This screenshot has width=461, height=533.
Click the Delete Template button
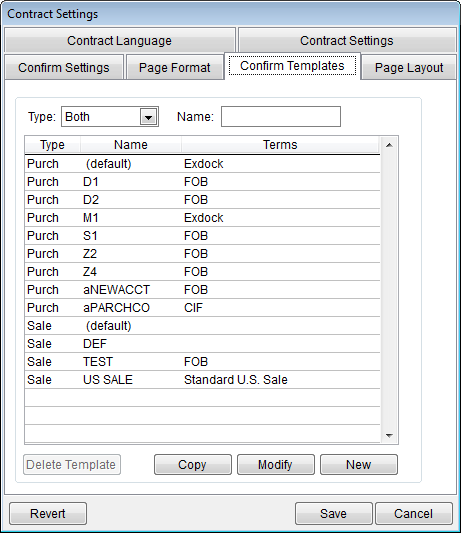coord(72,464)
